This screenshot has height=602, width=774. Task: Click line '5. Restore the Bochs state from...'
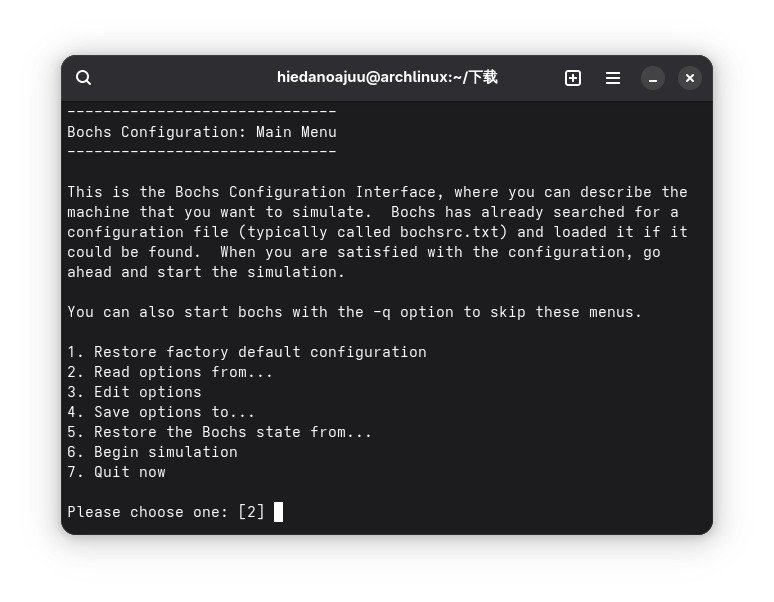(x=219, y=432)
